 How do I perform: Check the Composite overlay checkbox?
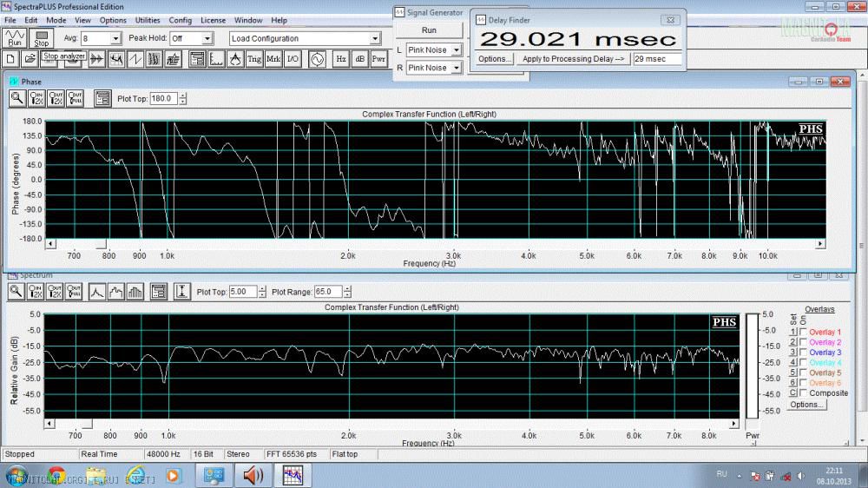coord(803,392)
